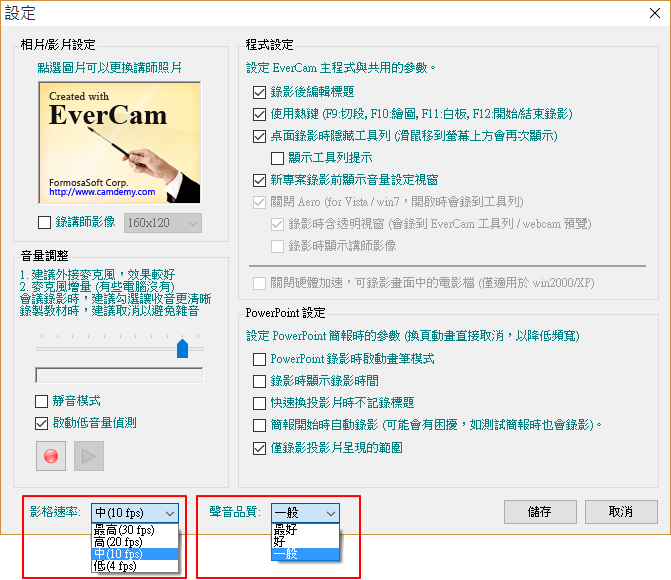The height and width of the screenshot is (580, 671).
Task: Toggle 錄講師影像 checkbox
Action: [45, 223]
